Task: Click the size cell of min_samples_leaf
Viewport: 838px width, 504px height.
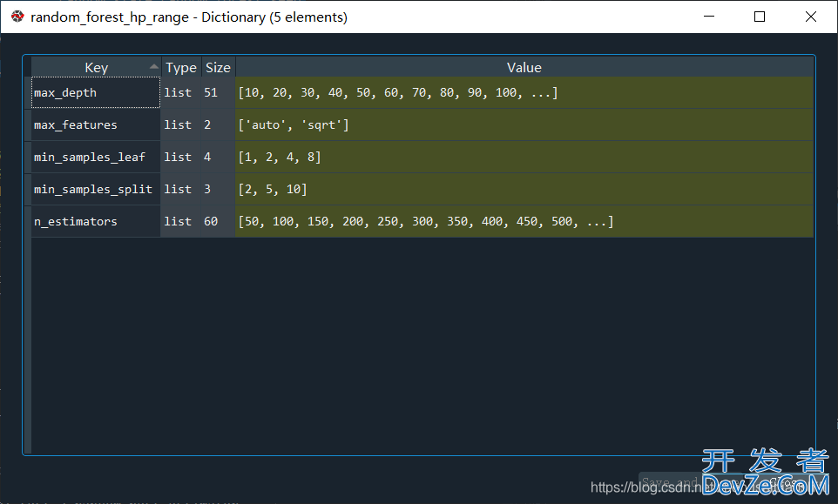Action: (x=218, y=157)
